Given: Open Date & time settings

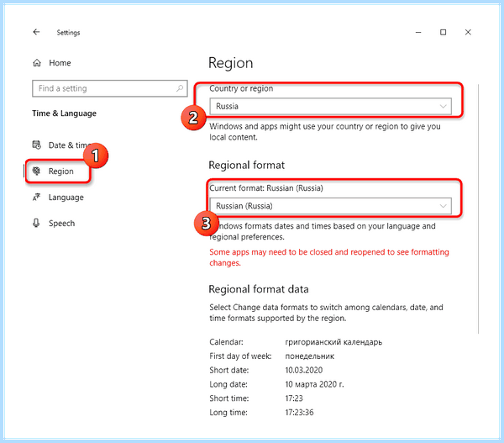Looking at the screenshot, I should [61, 145].
